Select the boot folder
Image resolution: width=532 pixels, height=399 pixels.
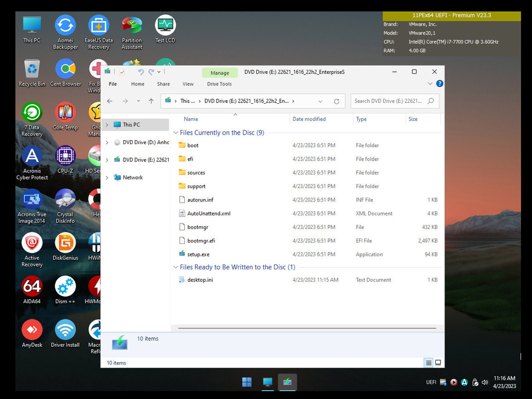(307, 145)
